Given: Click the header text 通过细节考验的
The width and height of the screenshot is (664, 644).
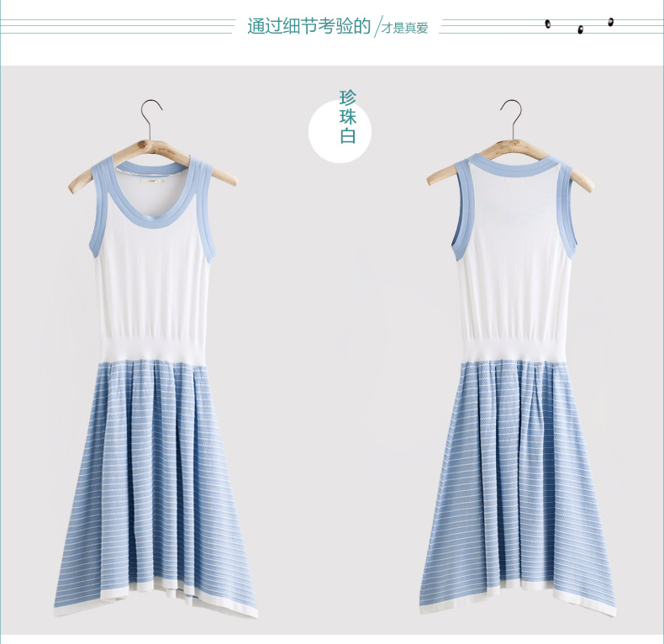Looking at the screenshot, I should click(308, 26).
